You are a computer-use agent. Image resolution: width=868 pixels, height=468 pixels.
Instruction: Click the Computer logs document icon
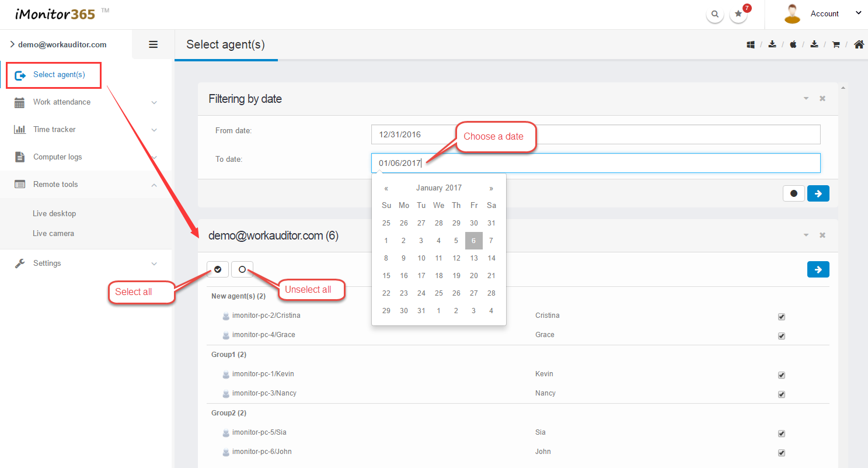pyautogui.click(x=20, y=157)
